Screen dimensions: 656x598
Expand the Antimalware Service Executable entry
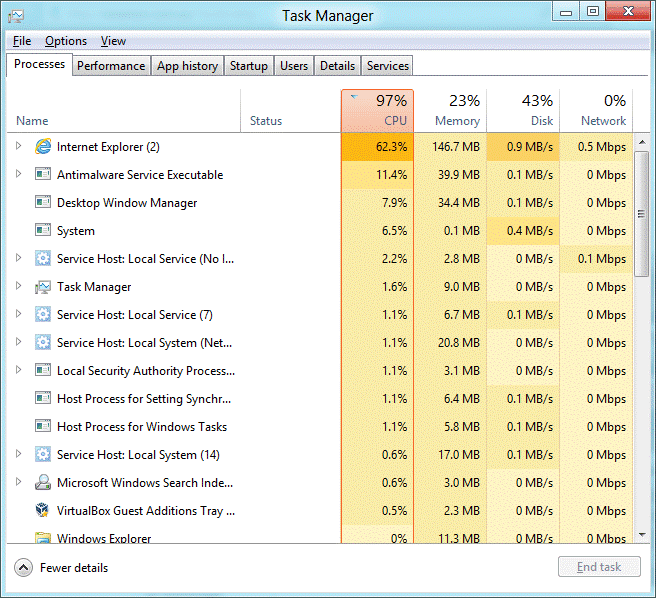pos(18,175)
